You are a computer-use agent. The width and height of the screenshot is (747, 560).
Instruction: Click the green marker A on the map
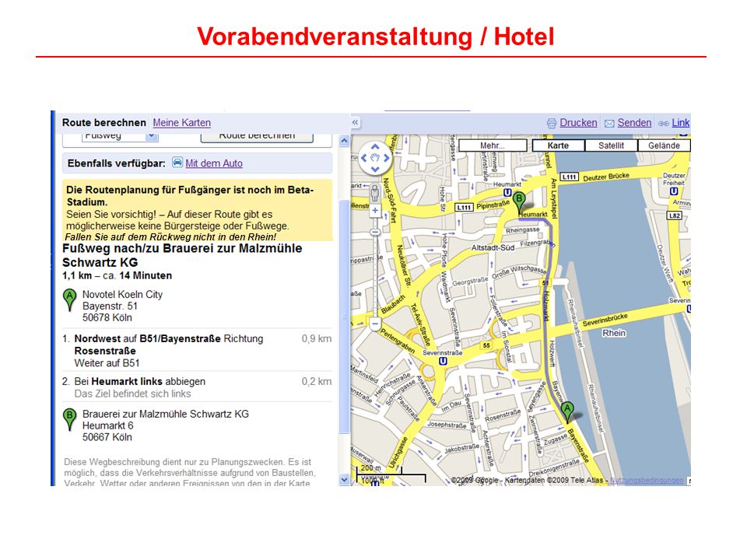click(x=567, y=412)
